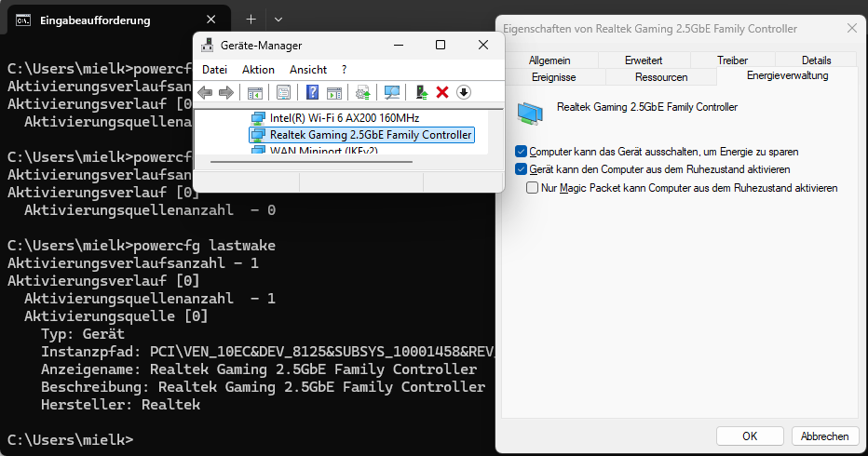Switch to the Treiber tab

732,60
